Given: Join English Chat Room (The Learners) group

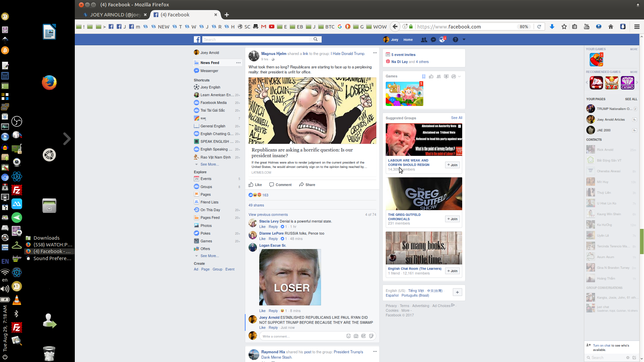Looking at the screenshot, I should tap(452, 271).
